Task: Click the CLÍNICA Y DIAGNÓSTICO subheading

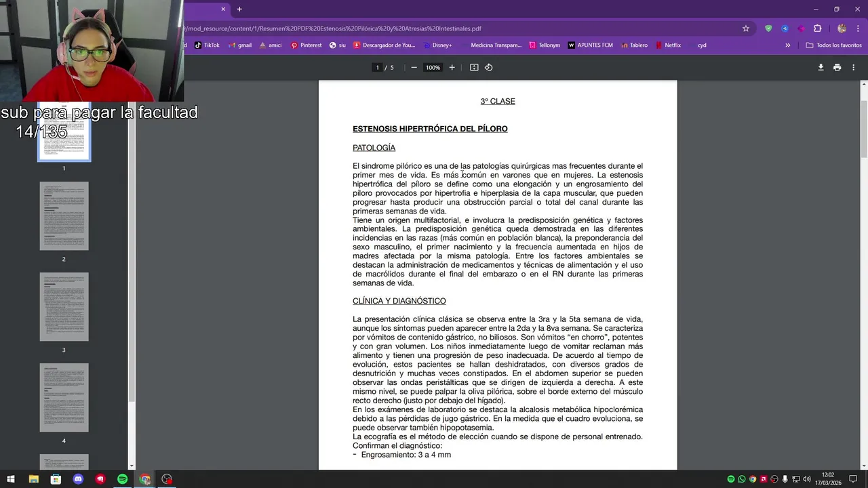Action: point(399,301)
